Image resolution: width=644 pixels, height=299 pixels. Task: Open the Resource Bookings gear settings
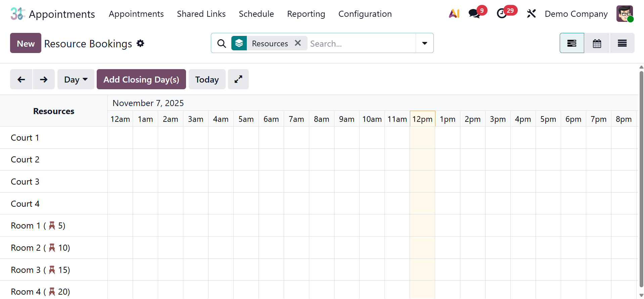pyautogui.click(x=140, y=43)
